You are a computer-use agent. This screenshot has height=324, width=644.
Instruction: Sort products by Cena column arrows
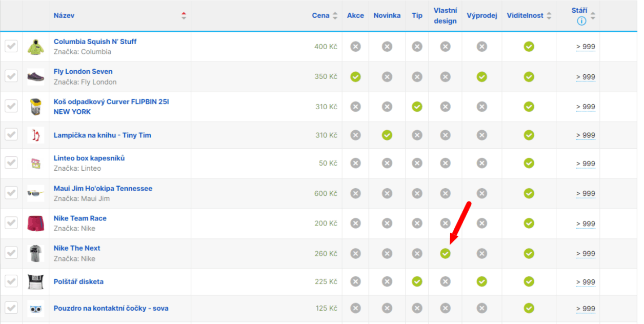click(335, 16)
